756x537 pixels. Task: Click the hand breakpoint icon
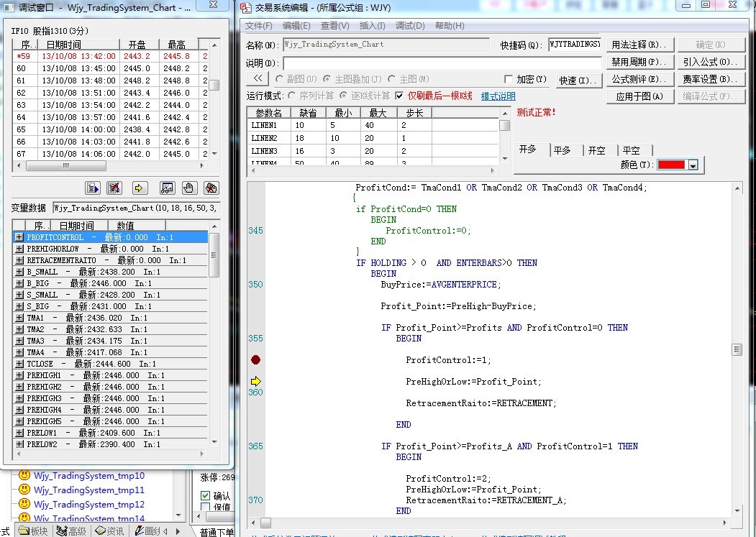tap(188, 188)
